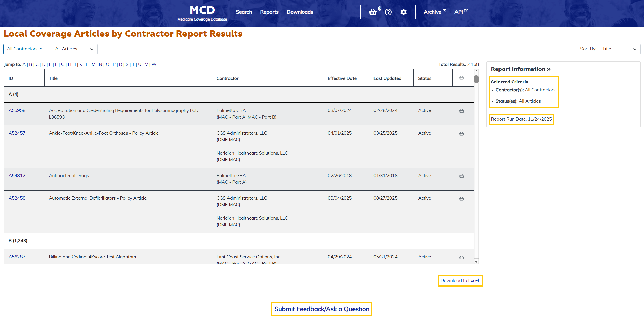Screen dimensions: 644x318
Task: Switch to the Search section
Action: tap(243, 12)
